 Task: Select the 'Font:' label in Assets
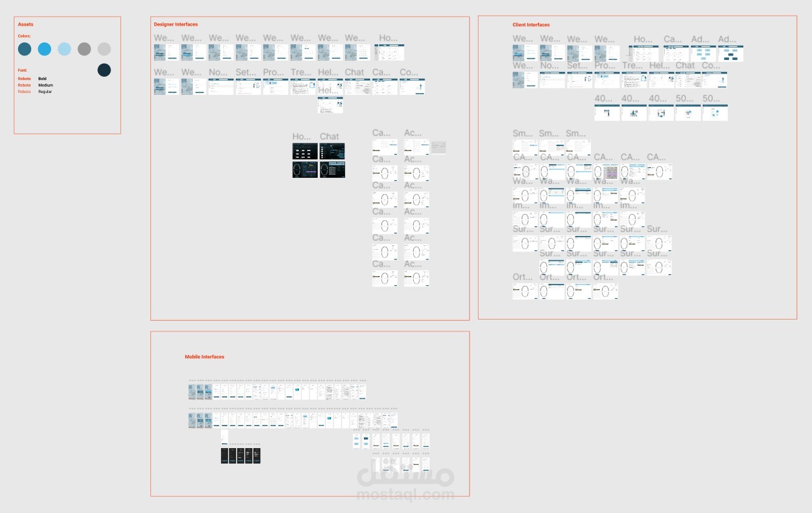tap(22, 71)
